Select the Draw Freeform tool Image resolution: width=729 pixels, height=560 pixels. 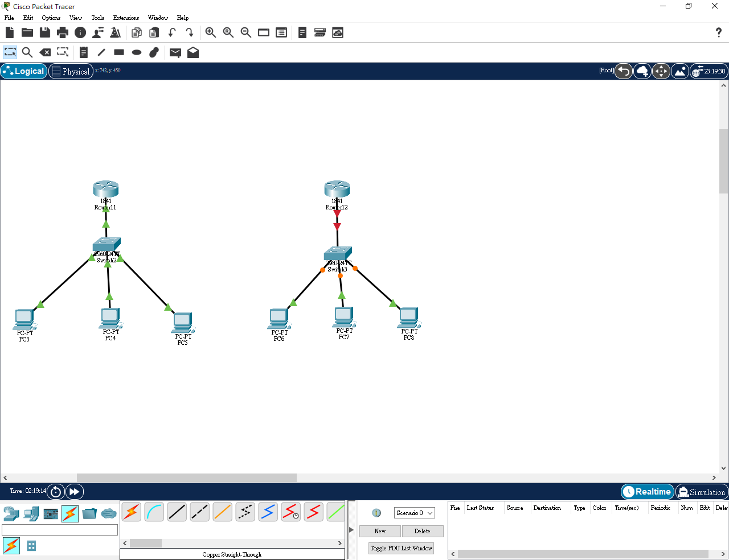pos(154,52)
